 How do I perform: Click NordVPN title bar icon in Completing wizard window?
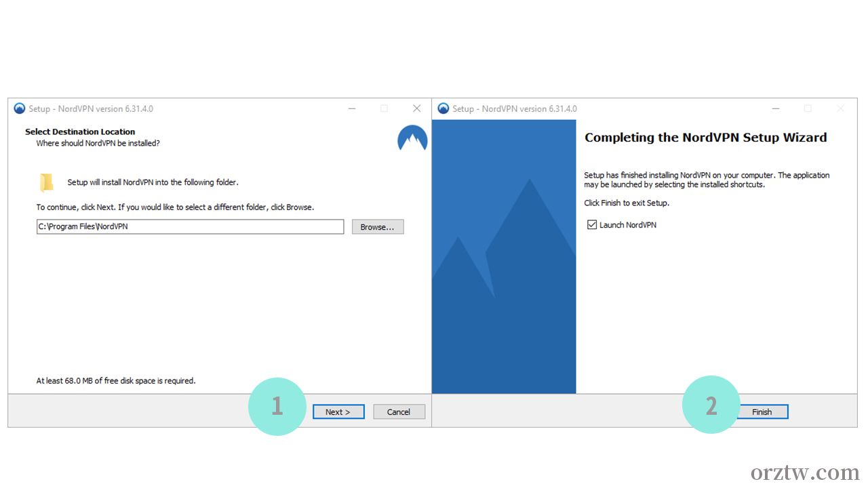pos(443,108)
